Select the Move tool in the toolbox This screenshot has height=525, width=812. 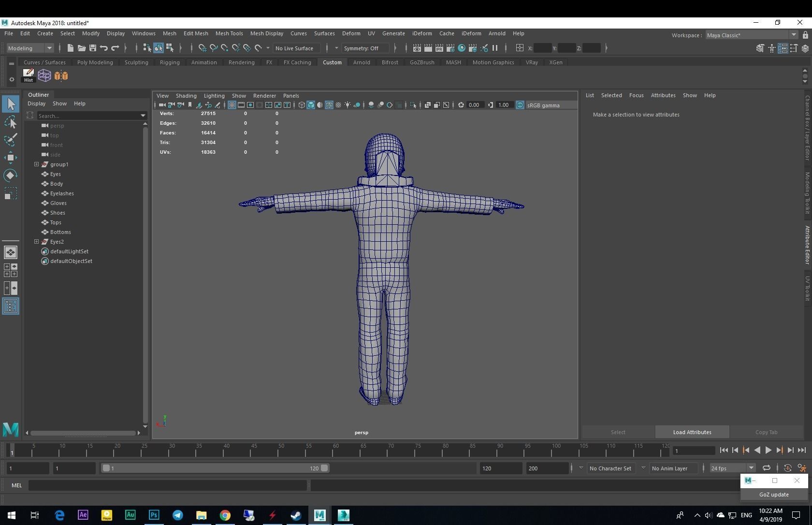click(x=11, y=158)
